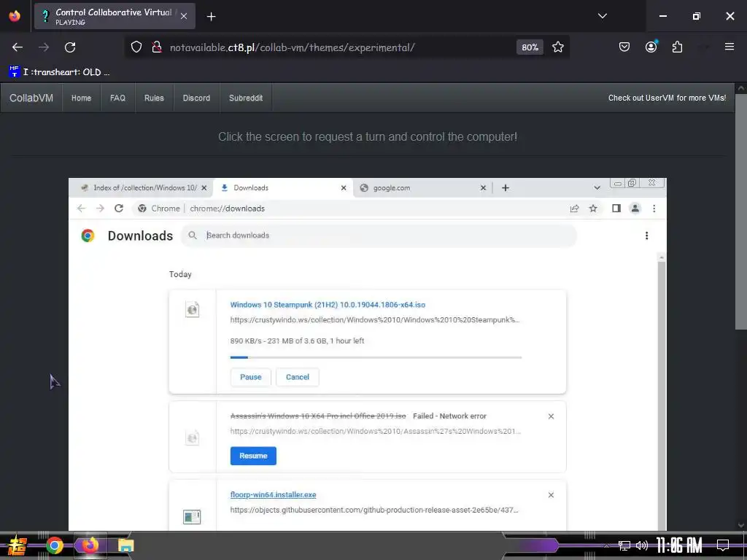The image size is (747, 560).
Task: Open the Pocket save icon
Action: tap(624, 47)
